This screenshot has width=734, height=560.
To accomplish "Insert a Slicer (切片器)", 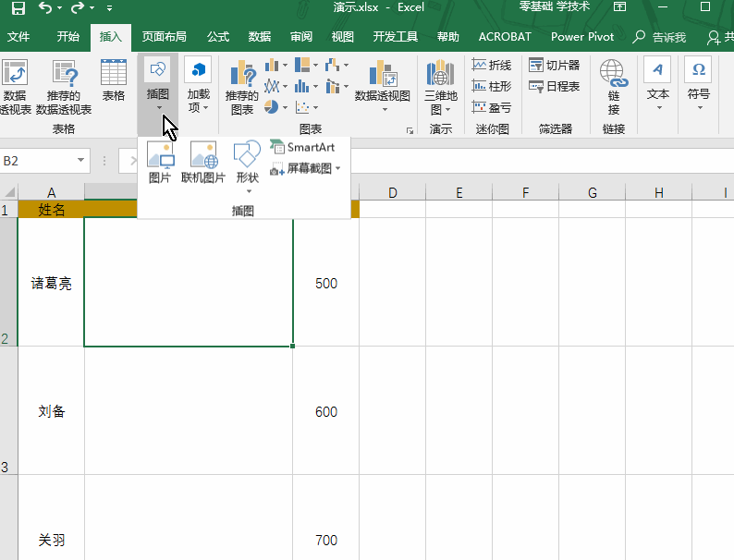I will click(555, 65).
